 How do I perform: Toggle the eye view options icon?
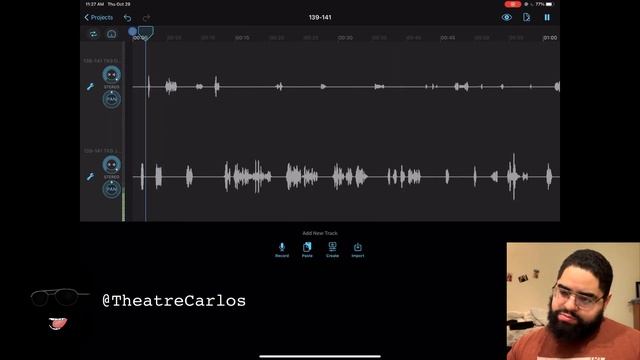(x=507, y=17)
